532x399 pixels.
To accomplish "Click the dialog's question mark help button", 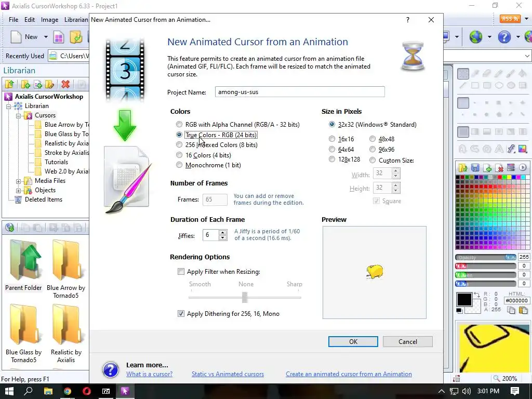I will coord(408,20).
